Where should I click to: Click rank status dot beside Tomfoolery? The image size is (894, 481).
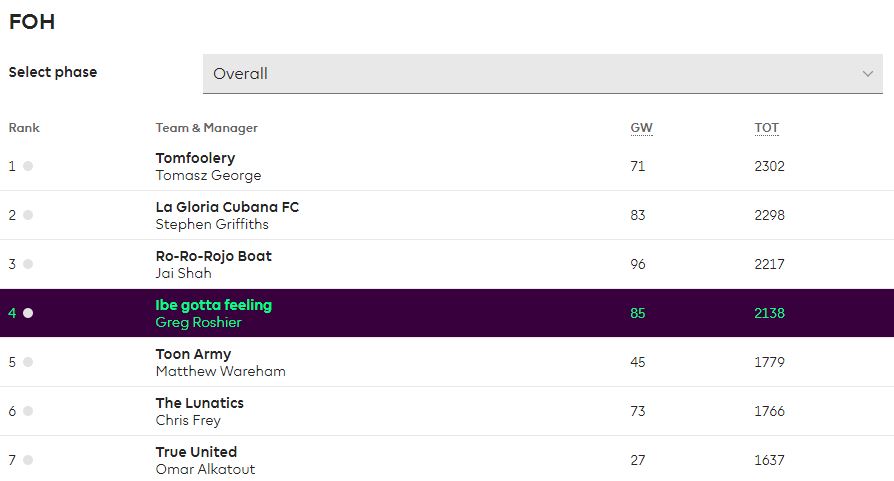click(28, 166)
